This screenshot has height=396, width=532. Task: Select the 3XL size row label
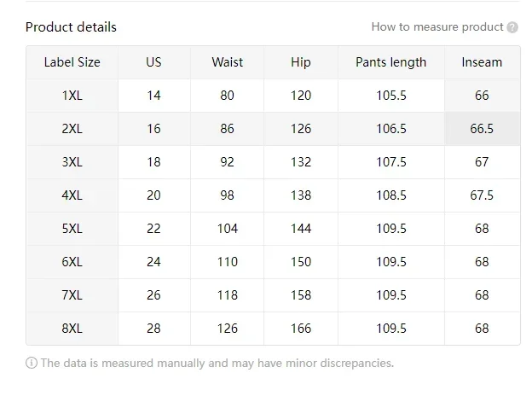tap(72, 162)
